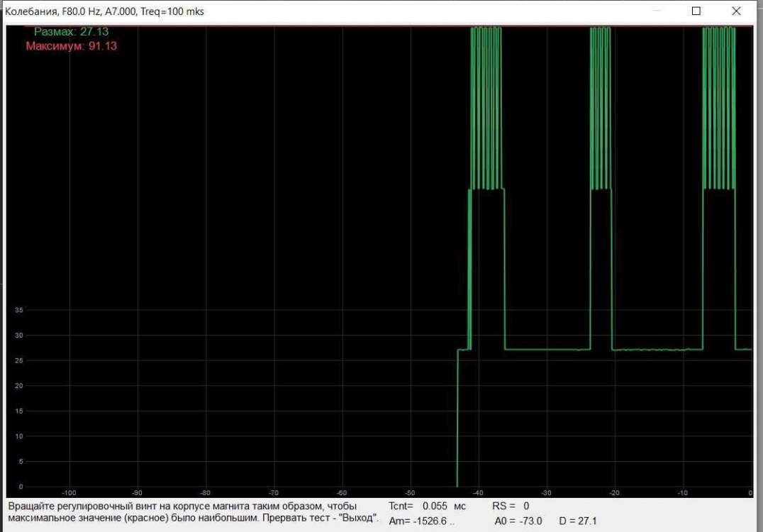Image resolution: width=763 pixels, height=532 pixels.
Task: Click the A0 = -73.0 reading
Action: (518, 521)
